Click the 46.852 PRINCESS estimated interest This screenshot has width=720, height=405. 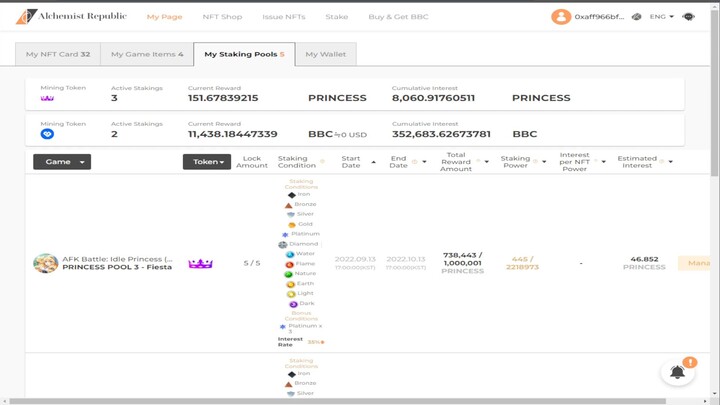click(644, 263)
